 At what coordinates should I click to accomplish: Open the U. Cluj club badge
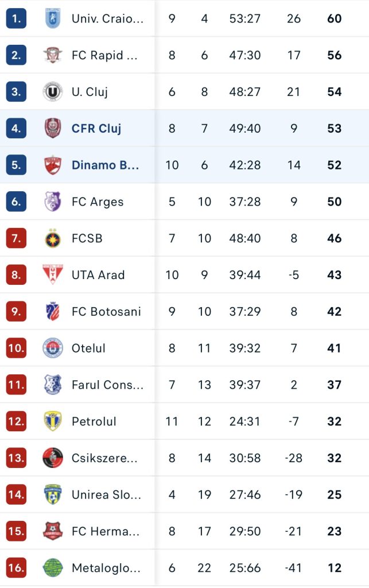(52, 92)
